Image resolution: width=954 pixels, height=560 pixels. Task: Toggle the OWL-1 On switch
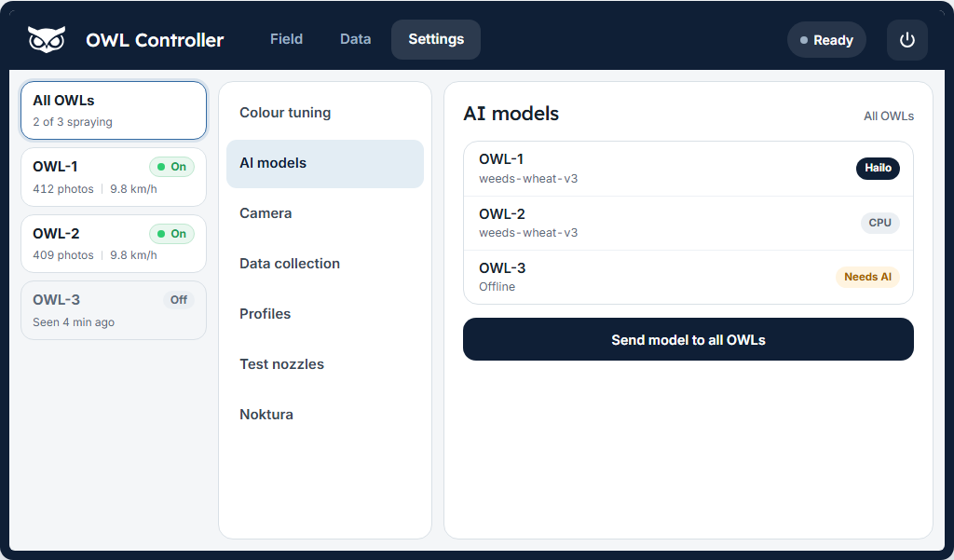pyautogui.click(x=171, y=167)
